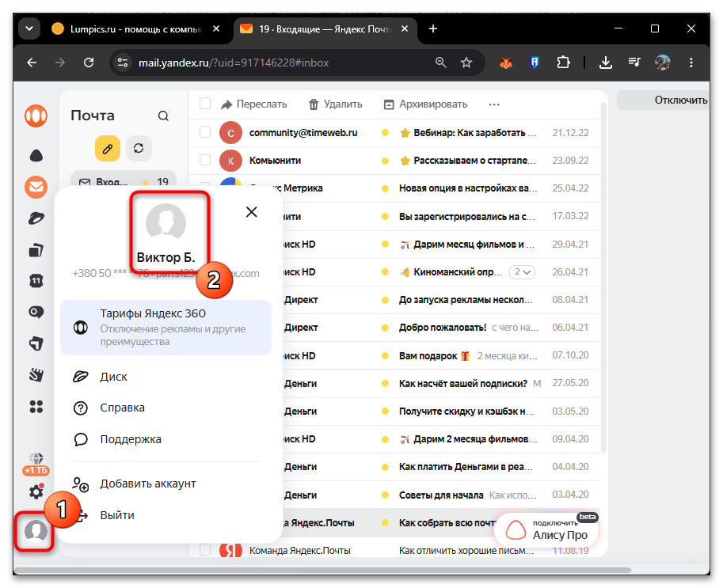Close the account popup with the X
This screenshot has height=588, width=723.
point(251,212)
